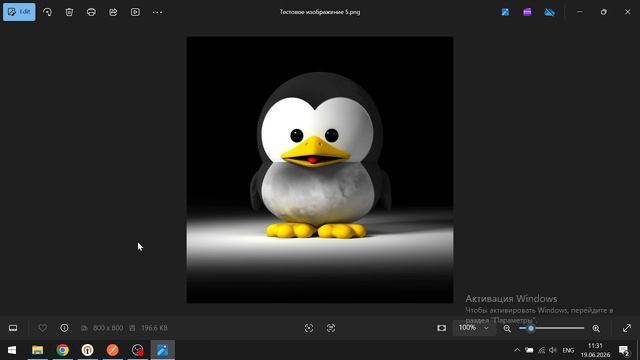Print the image using printer icon

91,12
